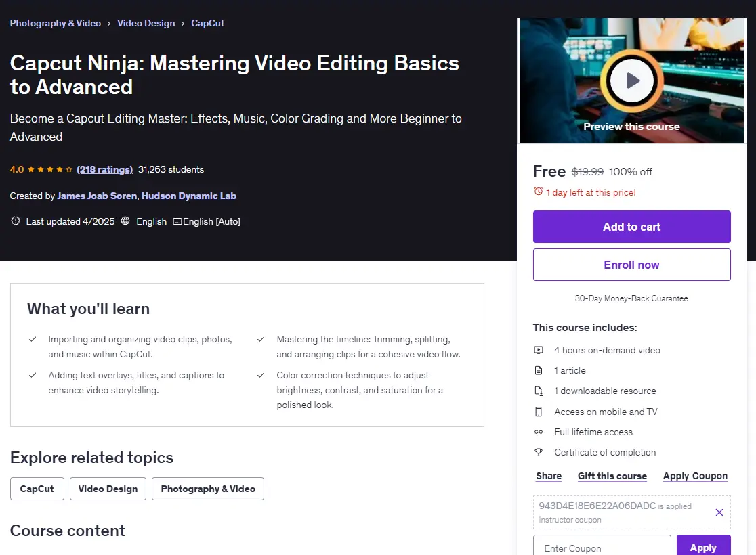Click checkmark beside Color correction techniques
Image resolution: width=756 pixels, height=555 pixels.
tap(261, 375)
